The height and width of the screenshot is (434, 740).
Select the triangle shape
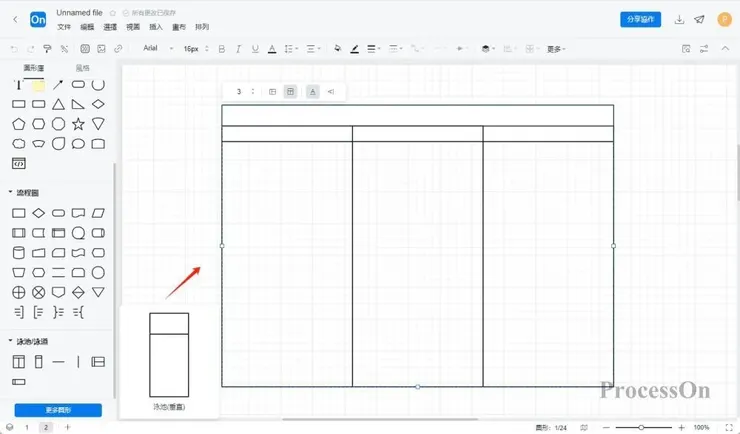59,104
